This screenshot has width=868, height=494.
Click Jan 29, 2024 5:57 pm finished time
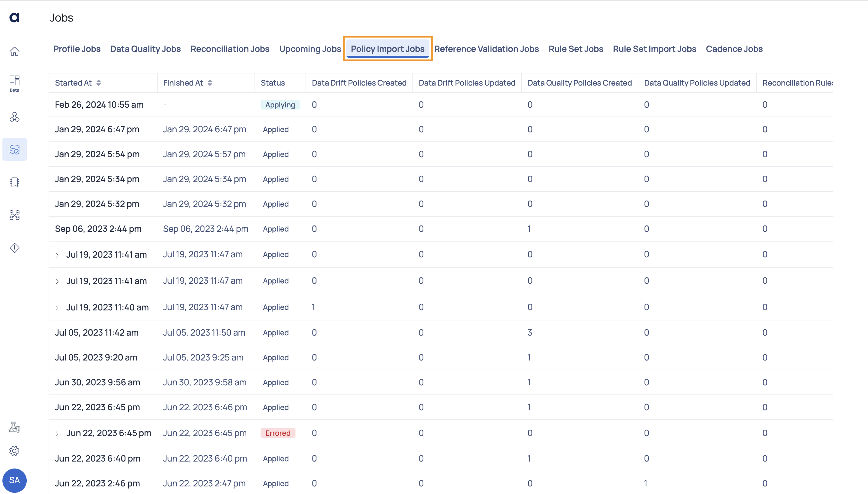coord(204,154)
